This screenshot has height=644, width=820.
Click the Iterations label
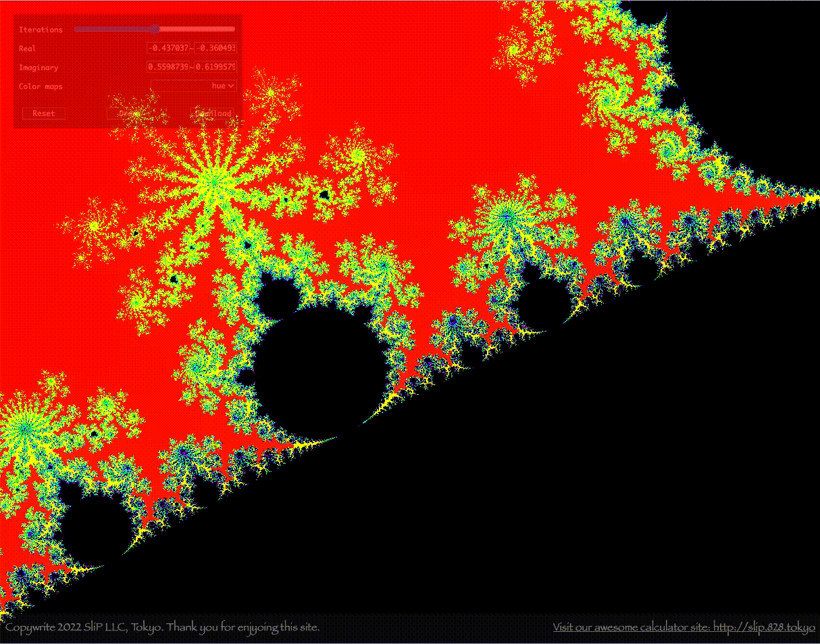tap(41, 30)
